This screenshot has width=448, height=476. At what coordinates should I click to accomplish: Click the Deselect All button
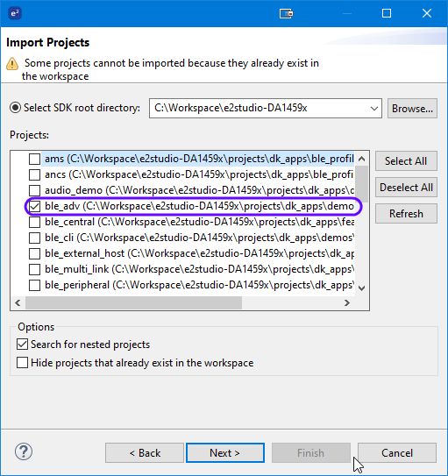pyautogui.click(x=406, y=188)
